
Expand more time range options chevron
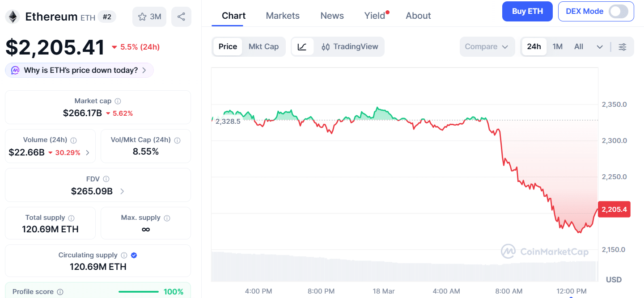pos(600,47)
